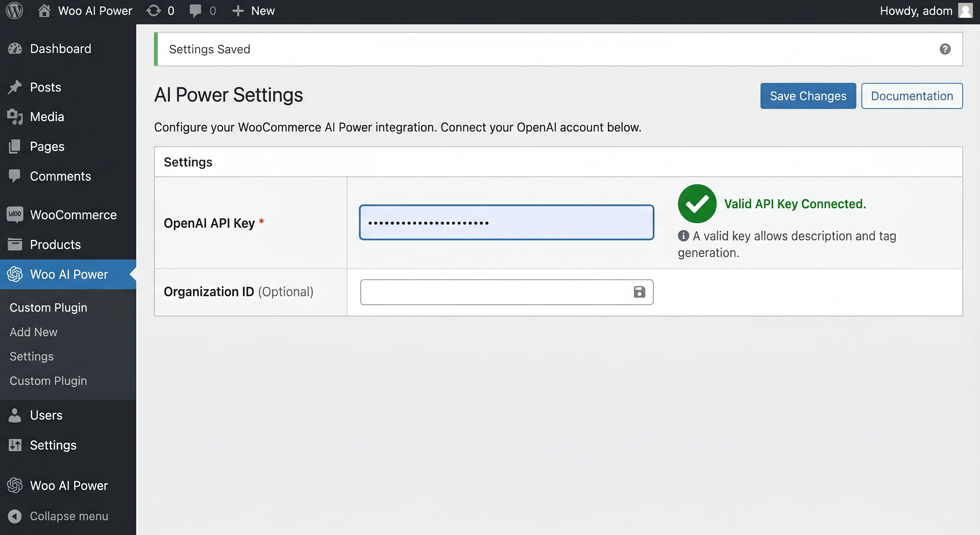The image size is (980, 535).
Task: Click the Settings Saved notice text
Action: pos(210,49)
